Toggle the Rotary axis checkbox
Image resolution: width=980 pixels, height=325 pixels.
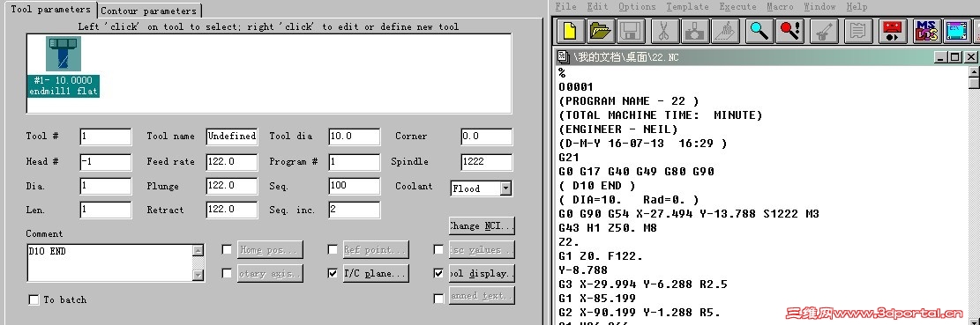(227, 273)
